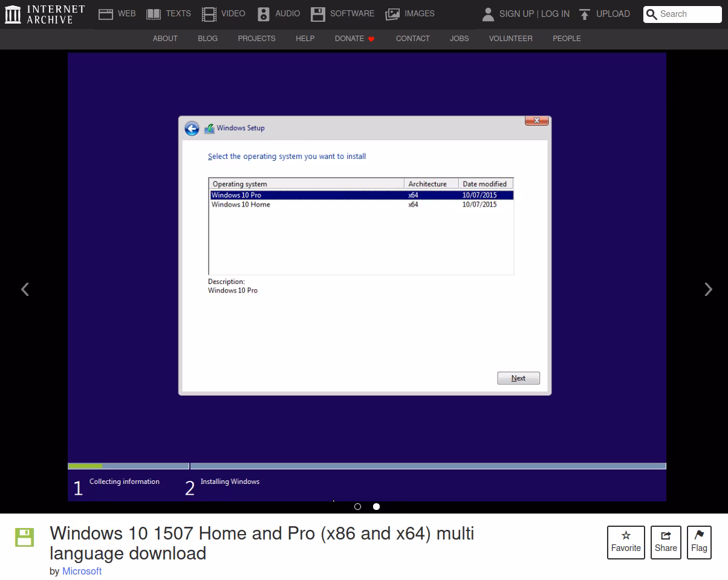Click the search magnifier icon
Image resolution: width=728 pixels, height=580 pixels.
coord(651,14)
